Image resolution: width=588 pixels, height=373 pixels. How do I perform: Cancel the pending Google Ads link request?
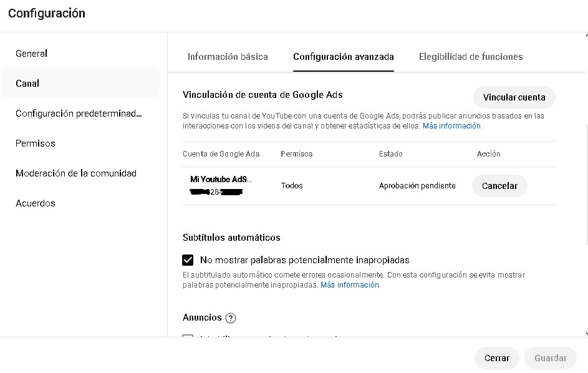[x=499, y=186]
